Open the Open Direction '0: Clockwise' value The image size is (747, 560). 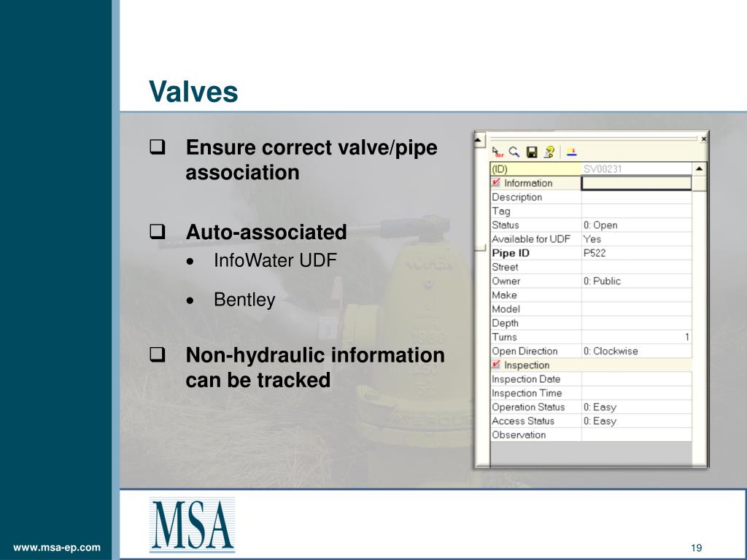pos(636,351)
